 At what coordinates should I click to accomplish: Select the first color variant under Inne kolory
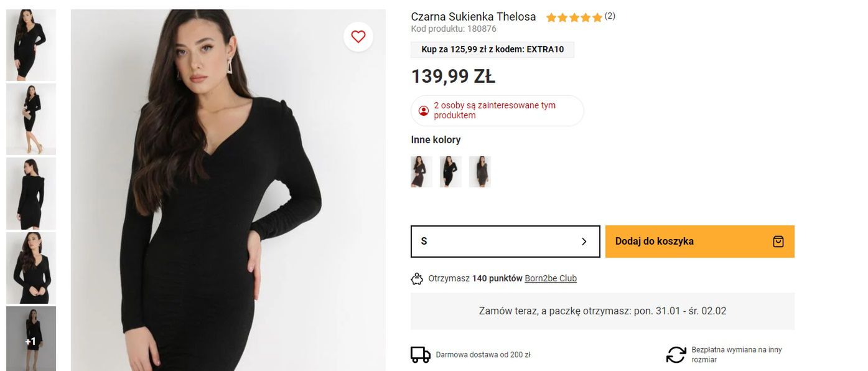421,171
